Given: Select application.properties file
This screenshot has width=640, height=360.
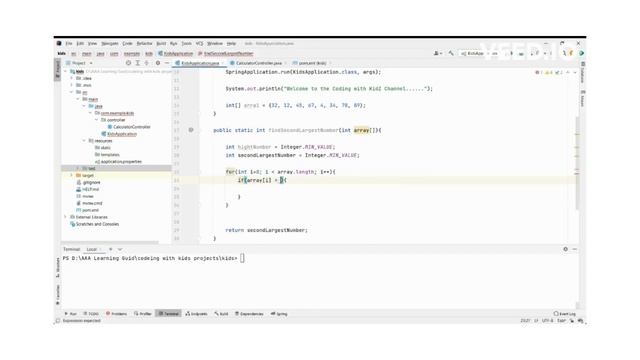Looking at the screenshot, I should click(x=118, y=162).
